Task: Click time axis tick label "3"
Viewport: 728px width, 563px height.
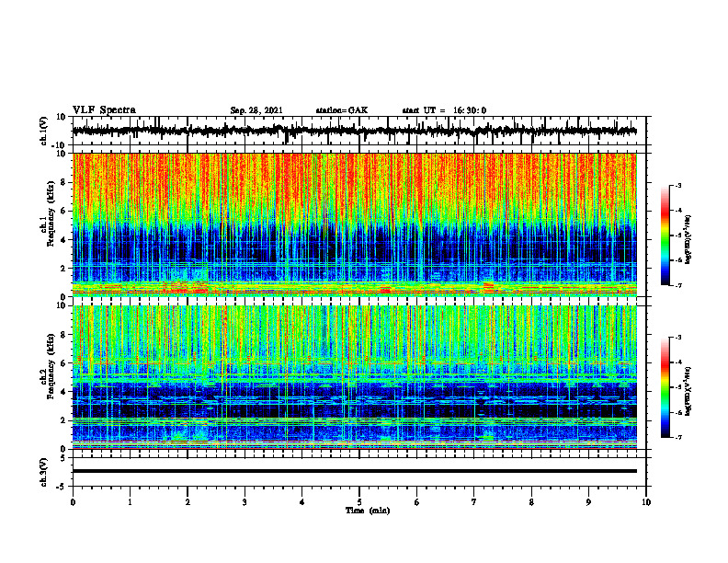Action: (x=245, y=502)
